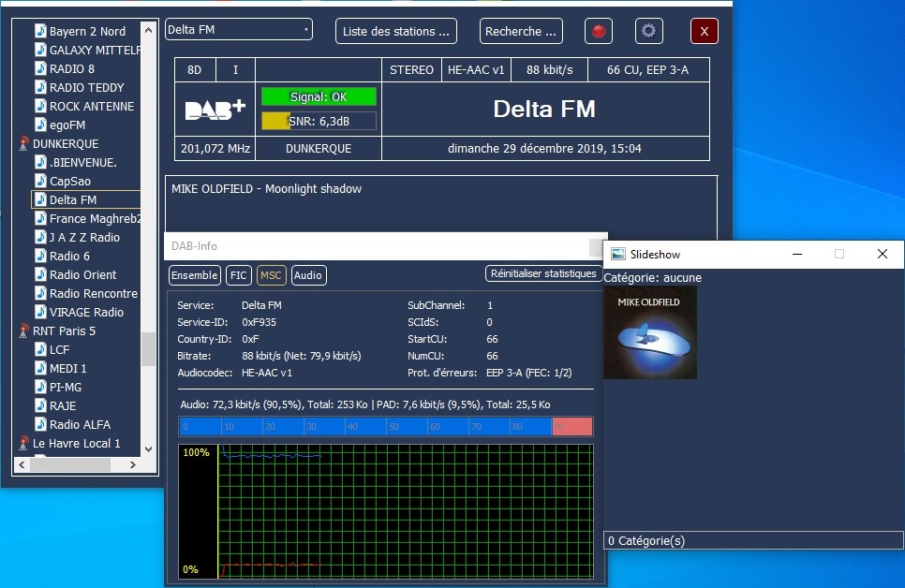The image size is (905, 588).
Task: Click the green Signal: OK indicator bar
Action: [x=319, y=97]
